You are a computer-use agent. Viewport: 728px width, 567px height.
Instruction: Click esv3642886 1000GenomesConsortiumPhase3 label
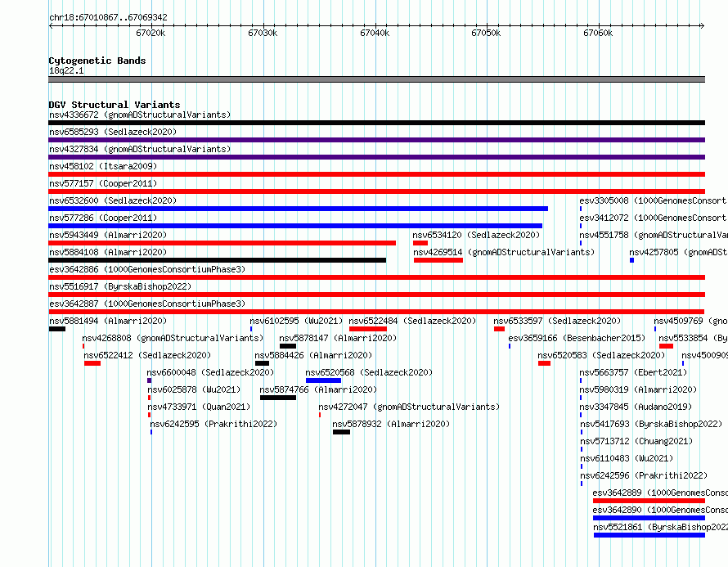click(x=147, y=269)
